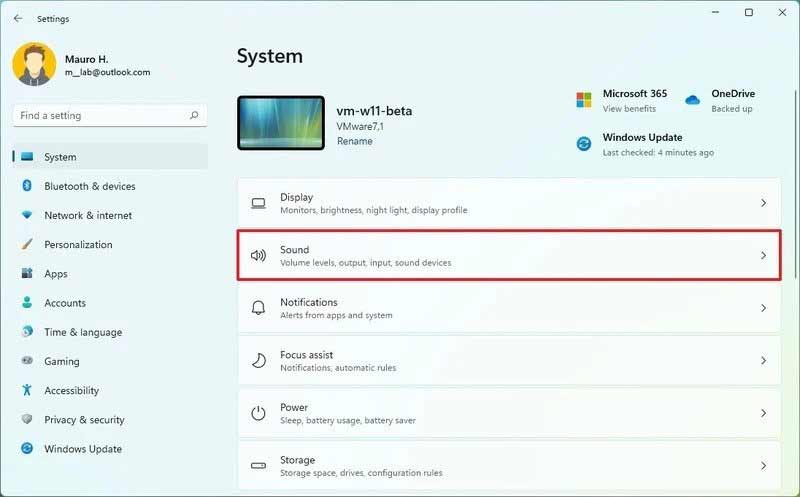This screenshot has width=800, height=497.
Task: Click the Mauro H. profile avatar
Action: coord(34,64)
